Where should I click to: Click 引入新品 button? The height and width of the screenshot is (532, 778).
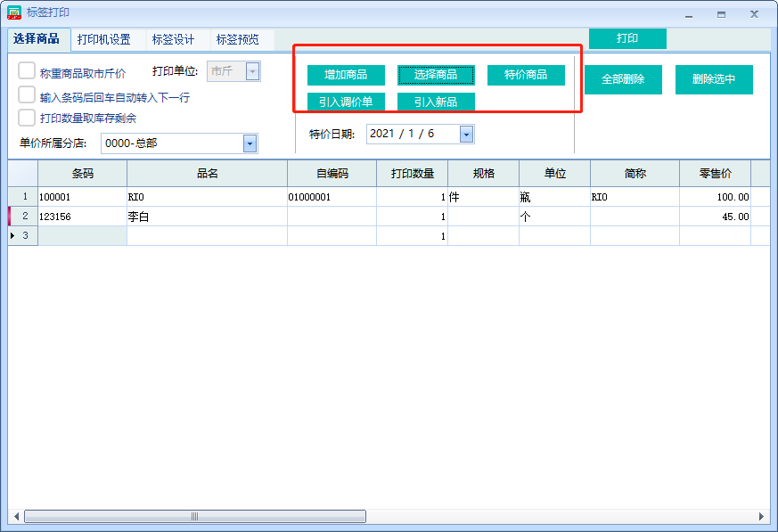(x=436, y=102)
